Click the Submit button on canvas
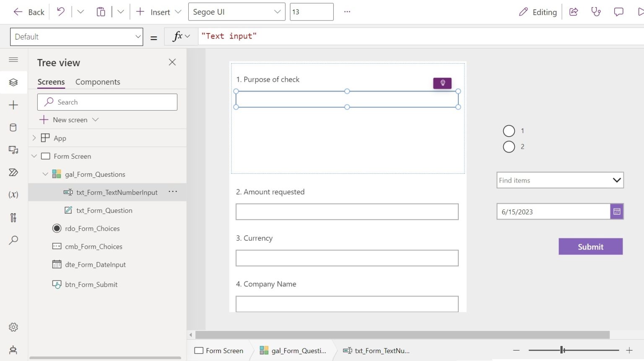This screenshot has height=361, width=644. [590, 247]
